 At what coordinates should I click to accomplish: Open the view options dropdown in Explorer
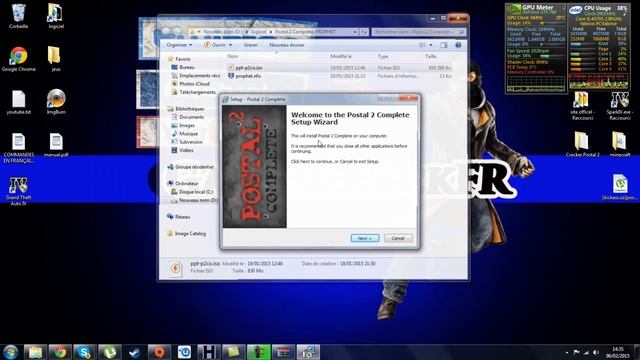click(431, 45)
